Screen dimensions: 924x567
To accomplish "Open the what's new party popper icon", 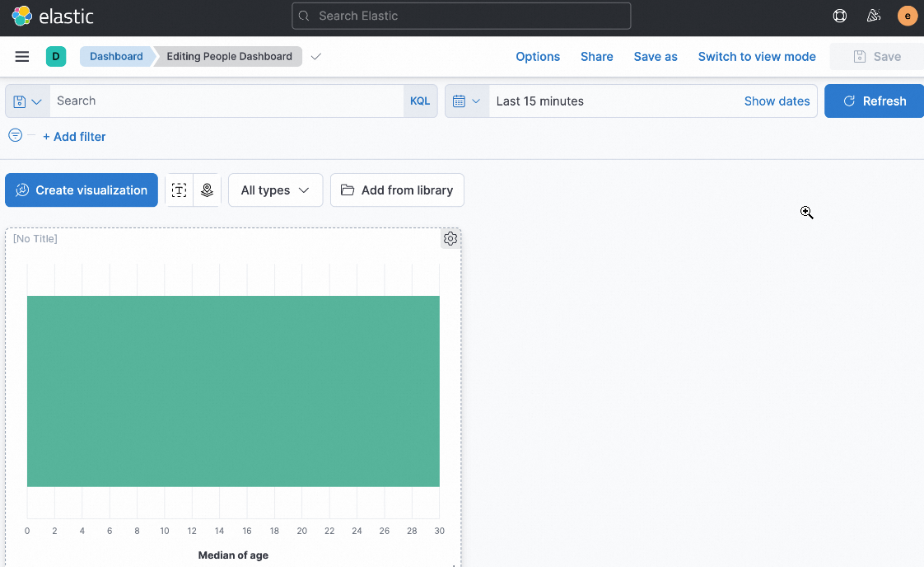I will [x=874, y=16].
